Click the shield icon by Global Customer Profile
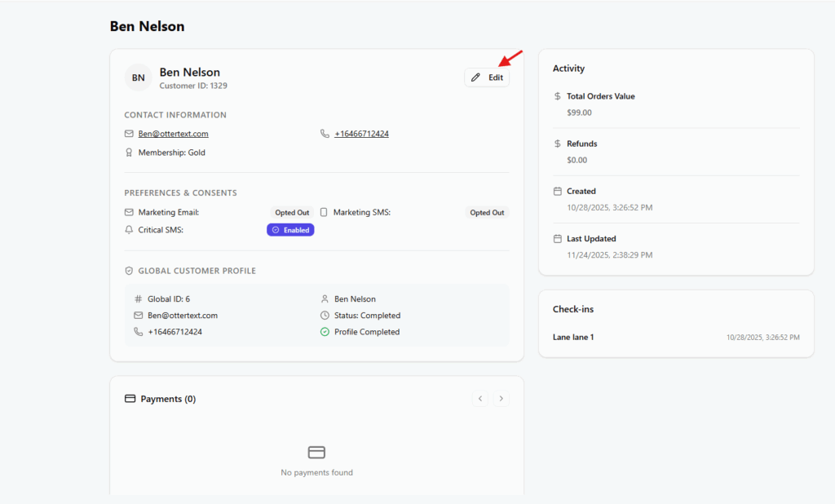Image resolution: width=835 pixels, height=504 pixels. point(129,271)
